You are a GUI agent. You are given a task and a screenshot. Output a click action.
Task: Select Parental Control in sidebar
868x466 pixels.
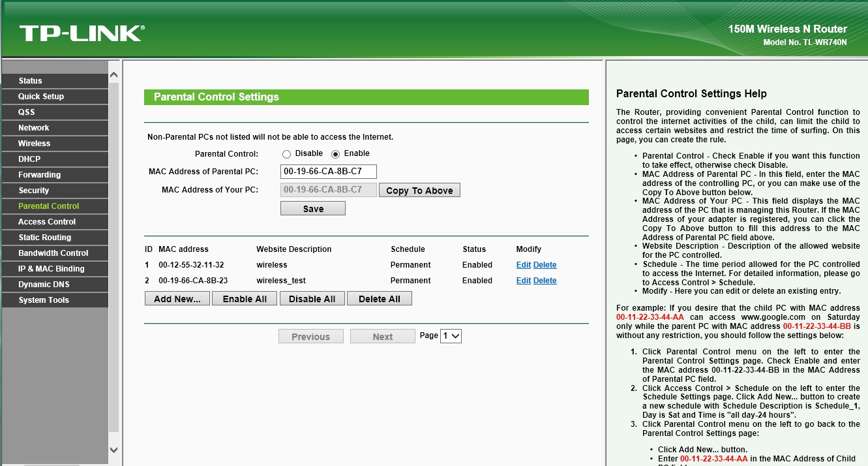[x=55, y=206]
